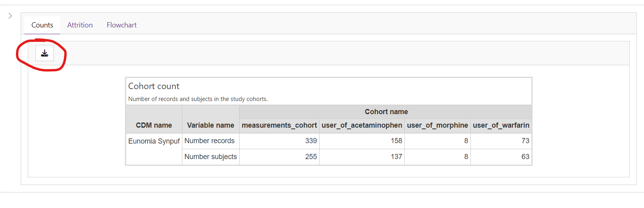Select the user_of_morphine column header
The height and width of the screenshot is (208, 644).
[x=437, y=125]
